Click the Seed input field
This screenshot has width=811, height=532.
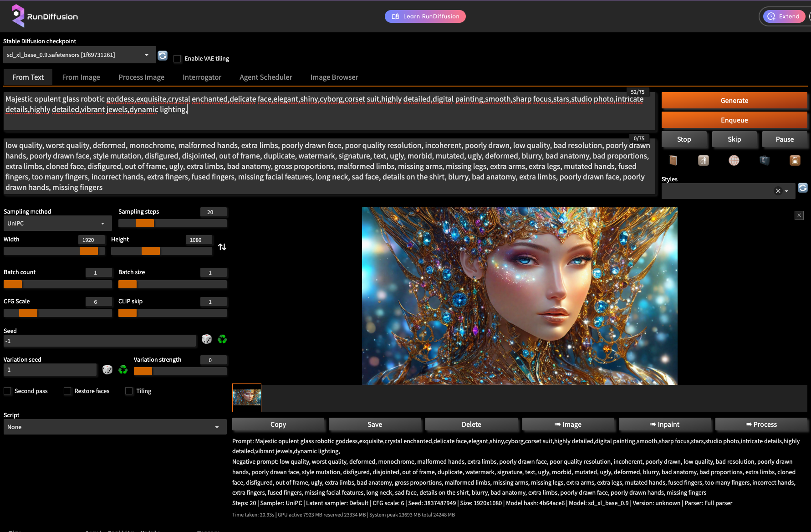[99, 341]
